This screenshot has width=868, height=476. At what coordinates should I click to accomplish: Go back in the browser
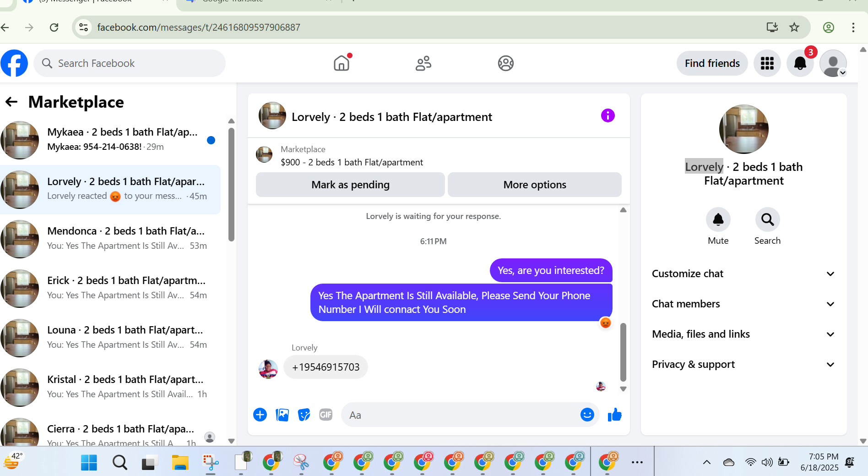(x=5, y=27)
